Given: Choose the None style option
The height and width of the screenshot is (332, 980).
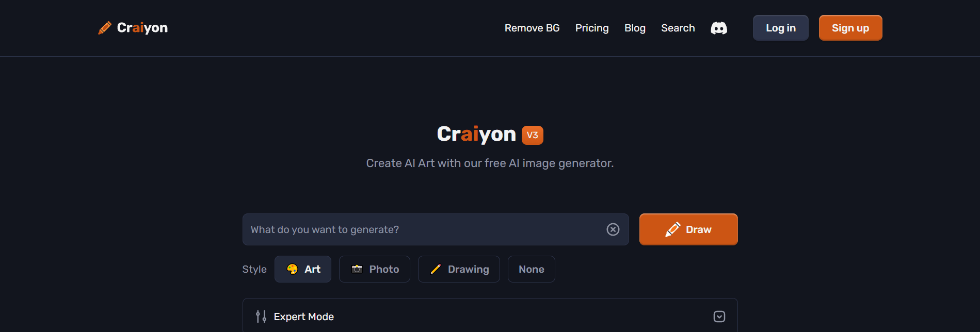Looking at the screenshot, I should point(531,269).
